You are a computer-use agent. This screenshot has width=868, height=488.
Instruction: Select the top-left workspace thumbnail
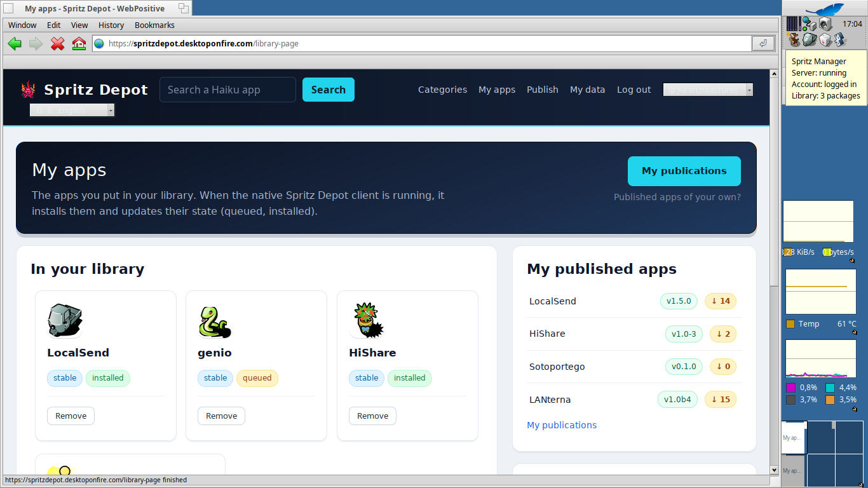[x=793, y=437]
